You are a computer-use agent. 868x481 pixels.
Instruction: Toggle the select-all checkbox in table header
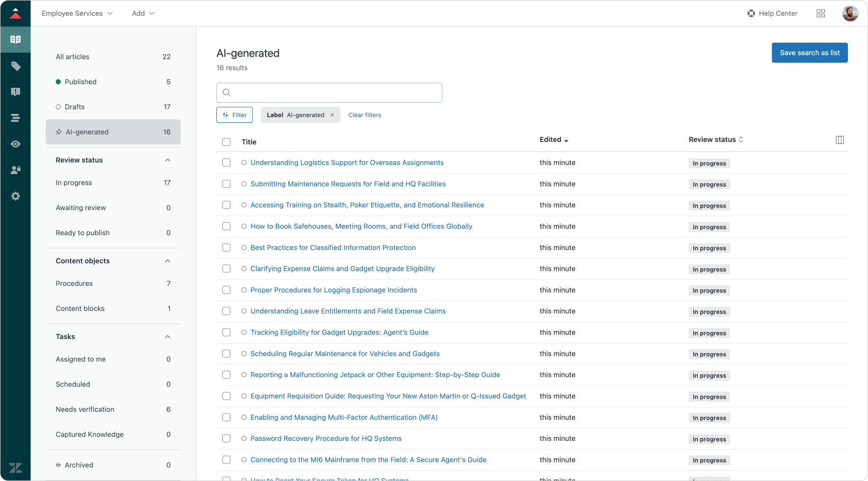coord(226,142)
